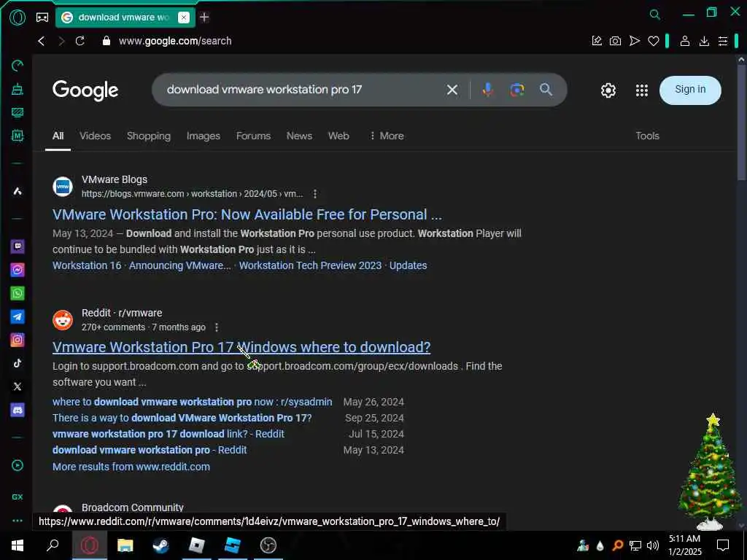This screenshot has height=560, width=747.
Task: Open Discord in the sidebar
Action: [18, 410]
